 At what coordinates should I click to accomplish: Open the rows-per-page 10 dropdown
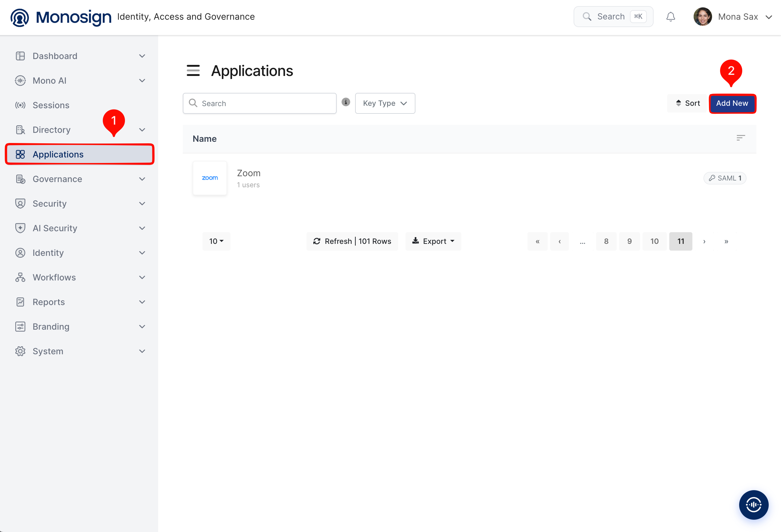(216, 241)
